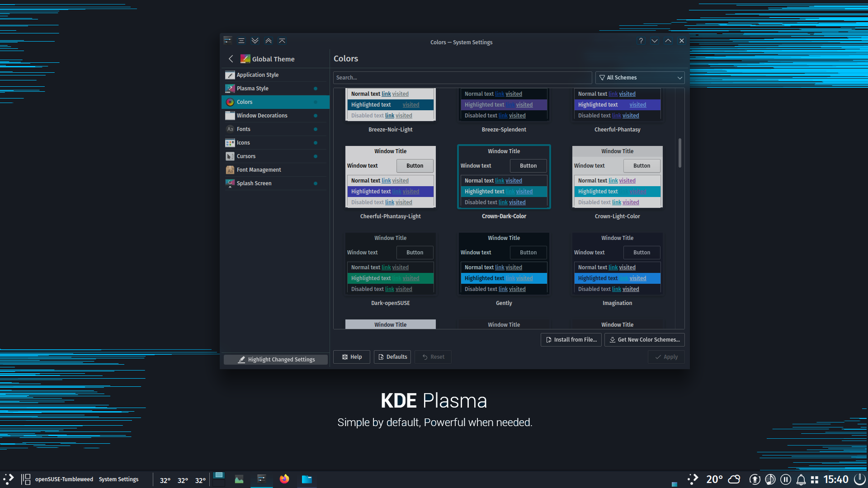Open the Window Decorations section

275,116
